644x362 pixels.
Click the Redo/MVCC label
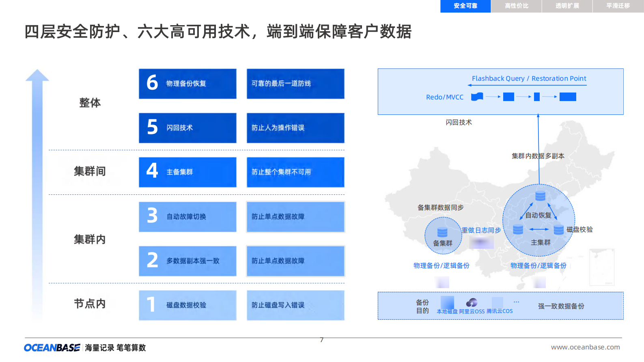point(444,97)
